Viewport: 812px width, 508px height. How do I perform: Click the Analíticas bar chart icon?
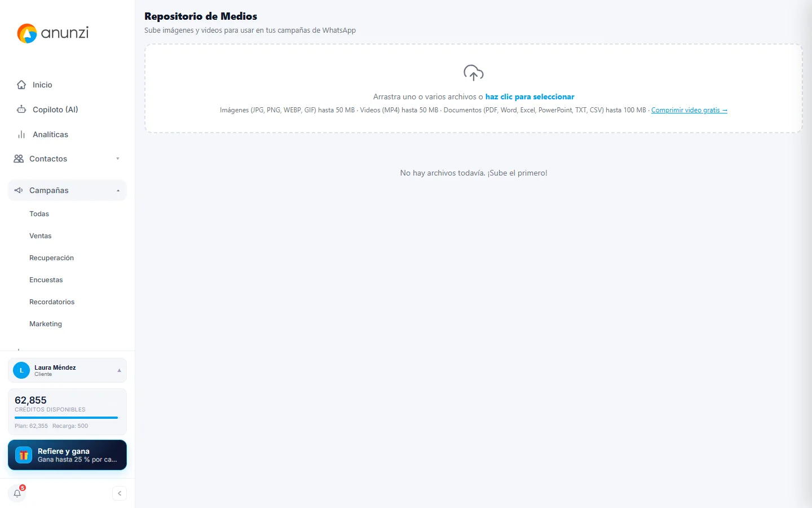[21, 134]
